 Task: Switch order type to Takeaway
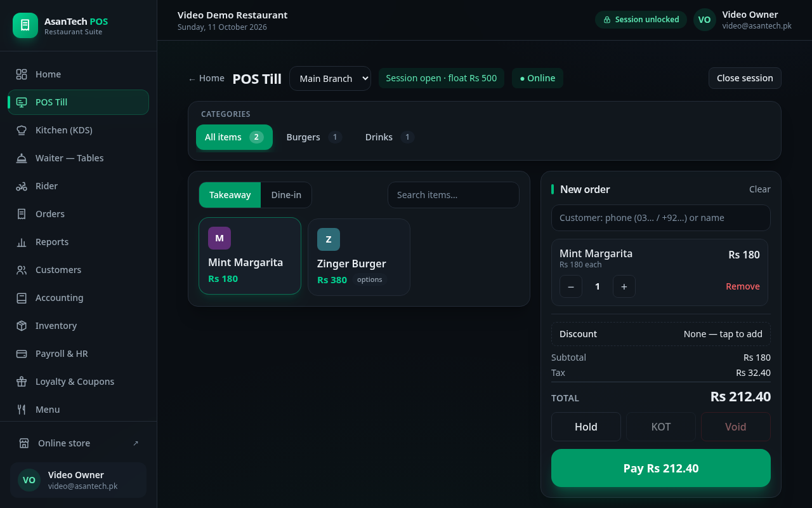[x=230, y=195]
